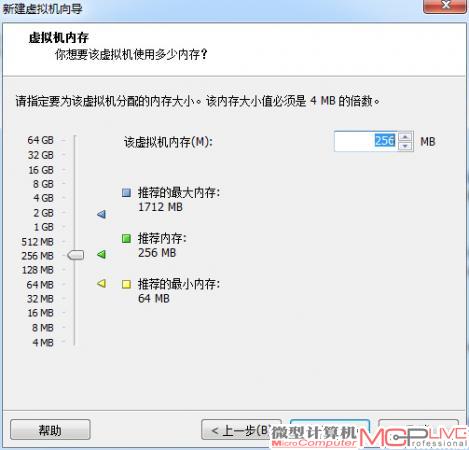Click the 2 GB scale label

click(43, 213)
